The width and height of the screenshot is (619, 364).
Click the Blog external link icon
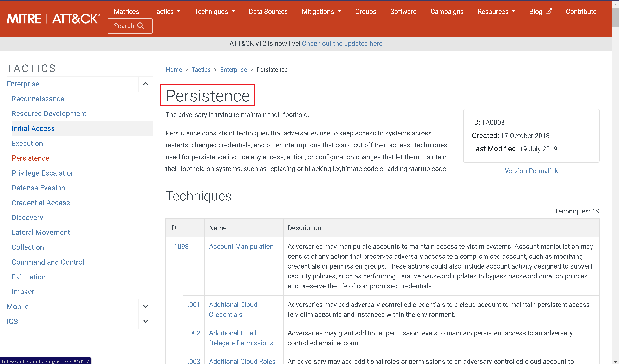coord(548,11)
